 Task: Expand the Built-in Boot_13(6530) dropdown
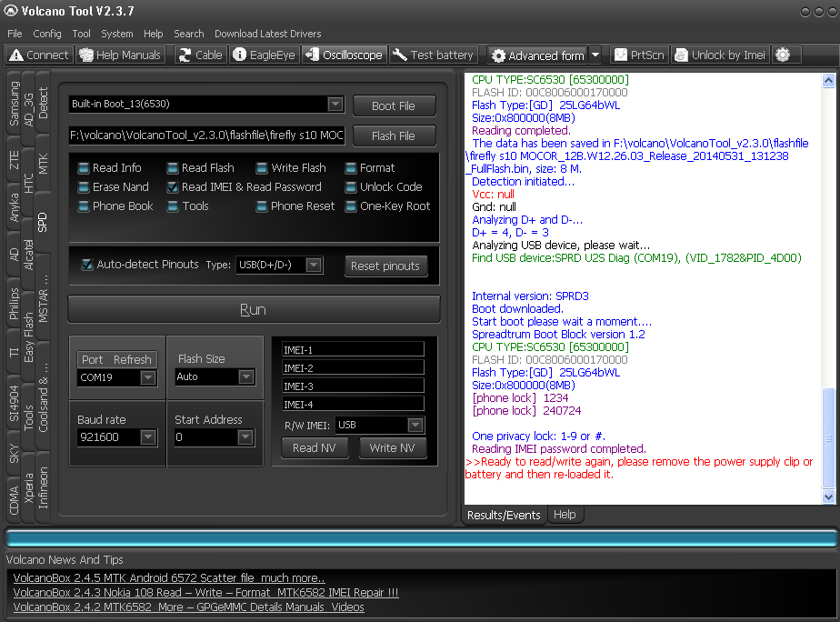coord(335,105)
